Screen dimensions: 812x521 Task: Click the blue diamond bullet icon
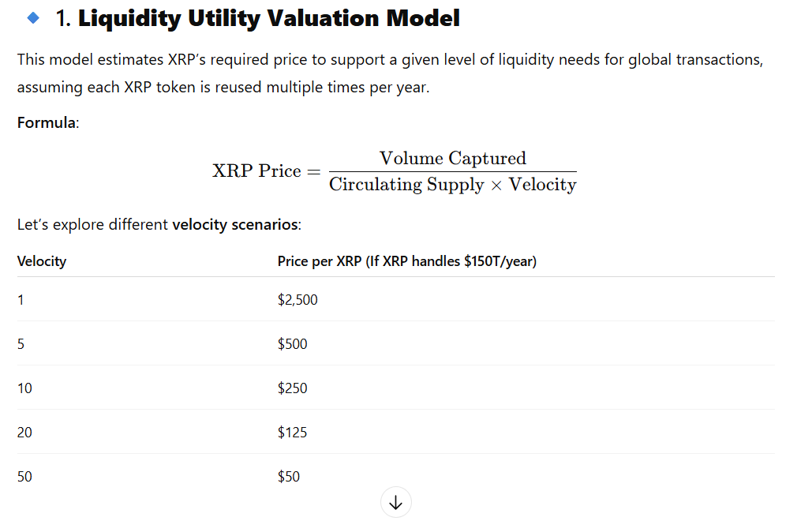(33, 18)
